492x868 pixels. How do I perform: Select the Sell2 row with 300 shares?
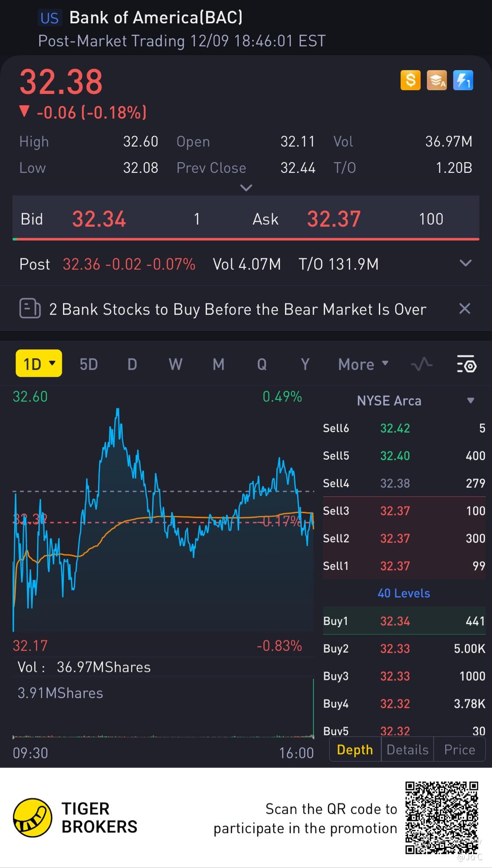click(404, 538)
